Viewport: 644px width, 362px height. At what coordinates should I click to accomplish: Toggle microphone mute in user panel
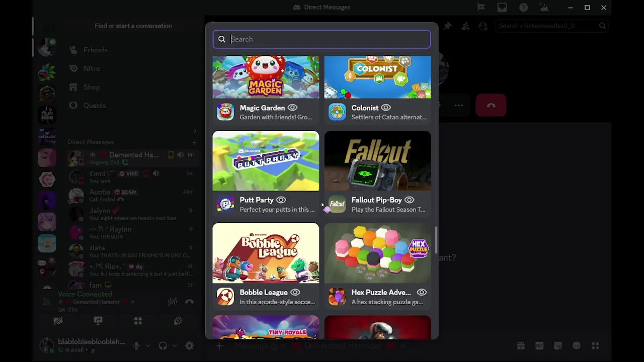tap(136, 345)
